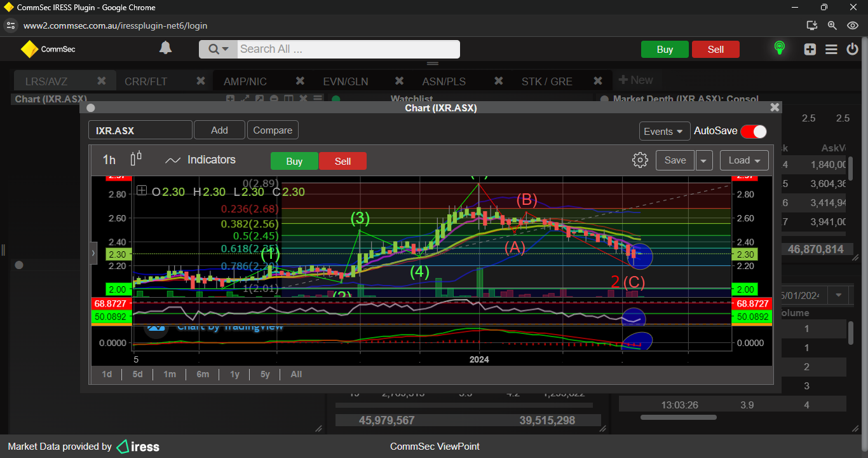The height and width of the screenshot is (458, 868).
Task: Click the background Chart panel pop-out arrow icon
Action: click(259, 99)
